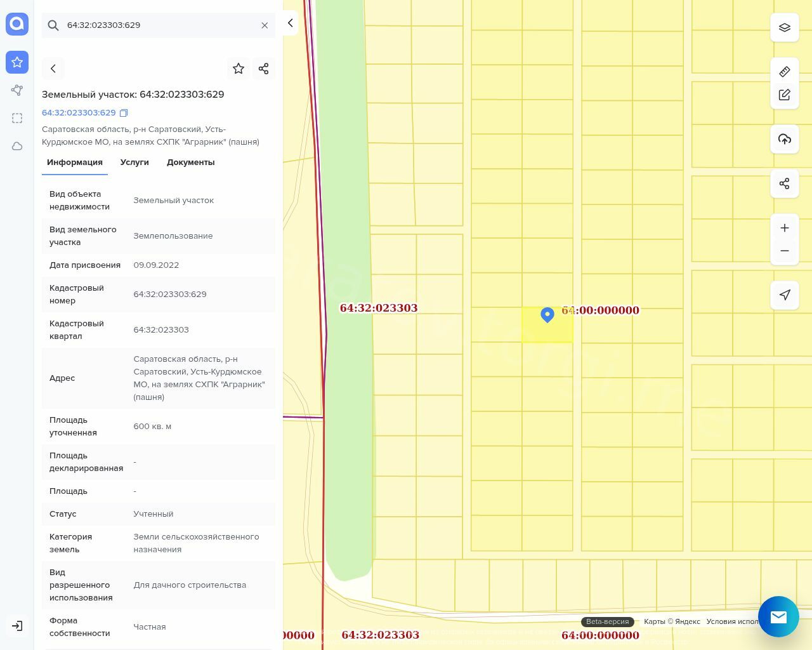
Task: Copy cadastral number 64:32:023303:629
Action: [124, 113]
